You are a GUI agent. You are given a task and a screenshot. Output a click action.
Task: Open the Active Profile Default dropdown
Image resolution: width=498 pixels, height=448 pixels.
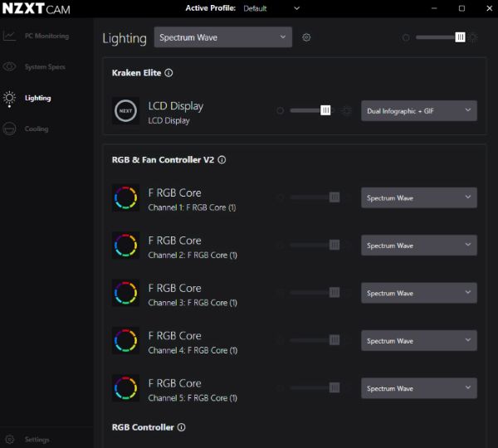[271, 8]
